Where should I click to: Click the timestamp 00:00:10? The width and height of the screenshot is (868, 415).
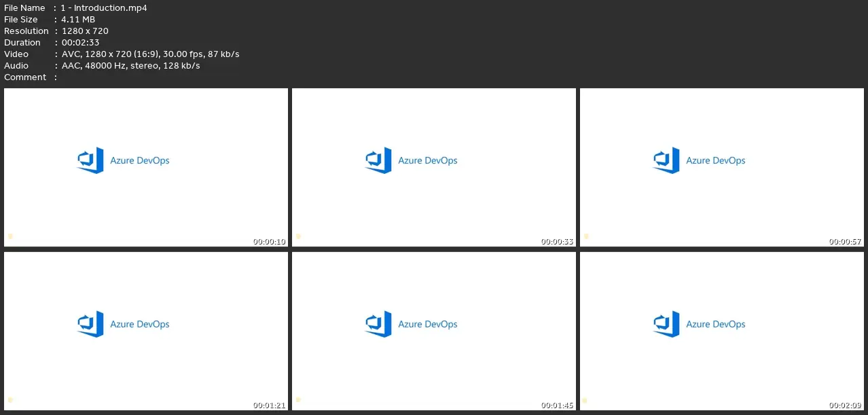(x=270, y=242)
